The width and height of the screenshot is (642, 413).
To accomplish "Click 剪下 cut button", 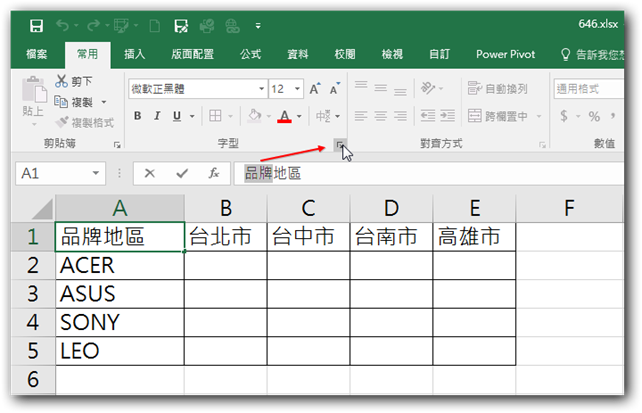I will (74, 81).
